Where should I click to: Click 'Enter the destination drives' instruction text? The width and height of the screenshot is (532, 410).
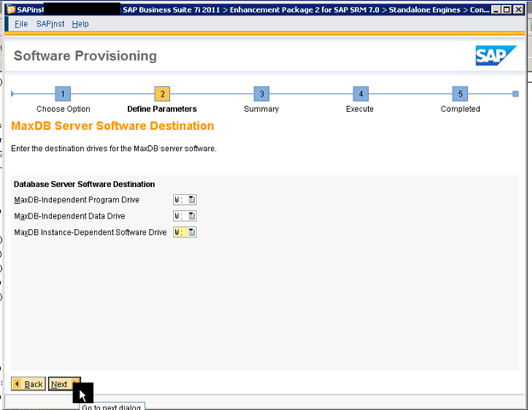pos(114,149)
